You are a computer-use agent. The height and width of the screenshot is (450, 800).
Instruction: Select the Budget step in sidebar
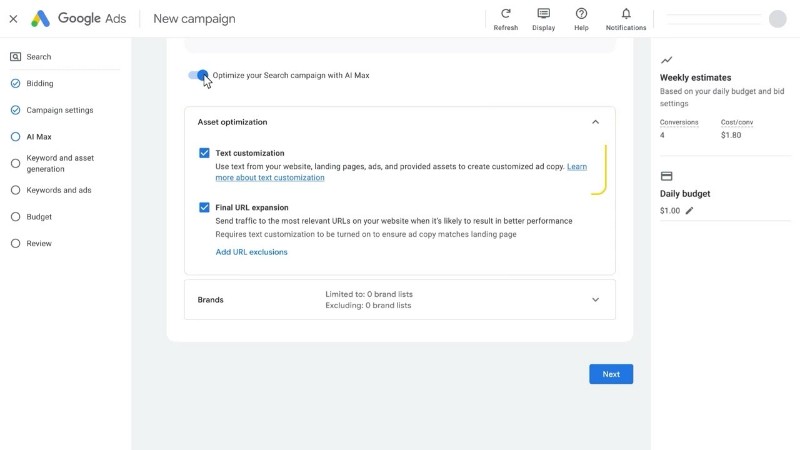click(39, 217)
